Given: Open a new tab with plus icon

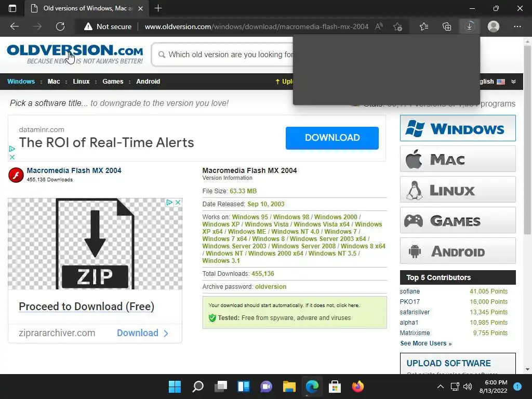Looking at the screenshot, I should (x=158, y=8).
